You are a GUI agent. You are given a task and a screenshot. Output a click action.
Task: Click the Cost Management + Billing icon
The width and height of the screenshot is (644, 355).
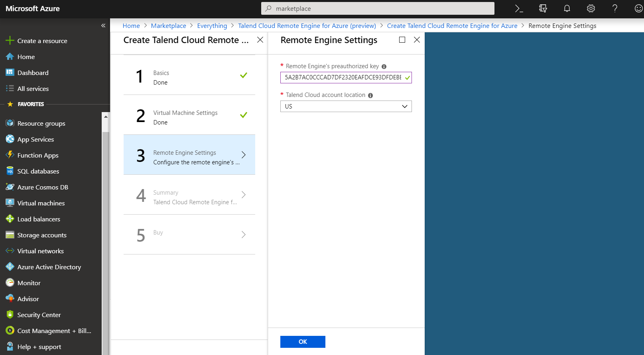[x=10, y=331]
